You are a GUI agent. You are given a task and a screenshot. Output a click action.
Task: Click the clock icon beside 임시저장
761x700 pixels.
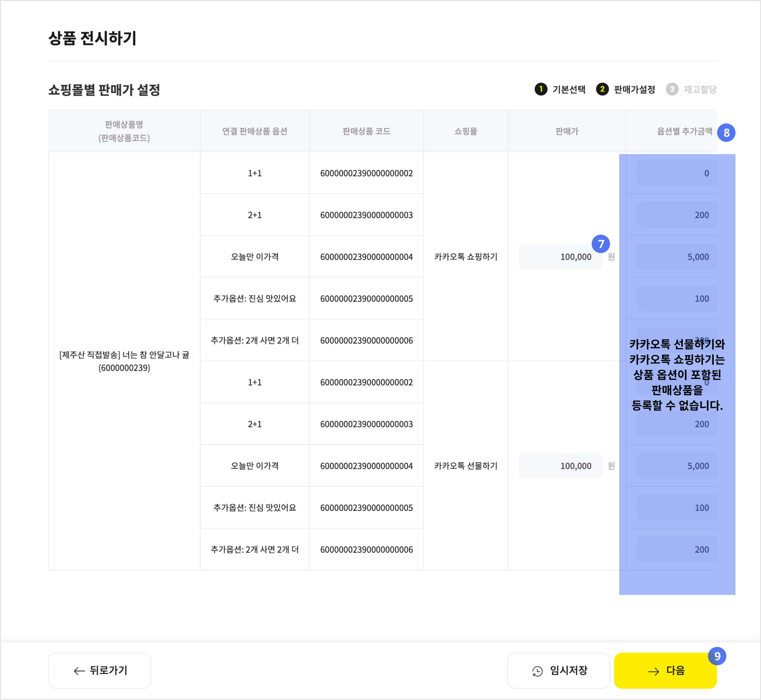click(x=537, y=671)
